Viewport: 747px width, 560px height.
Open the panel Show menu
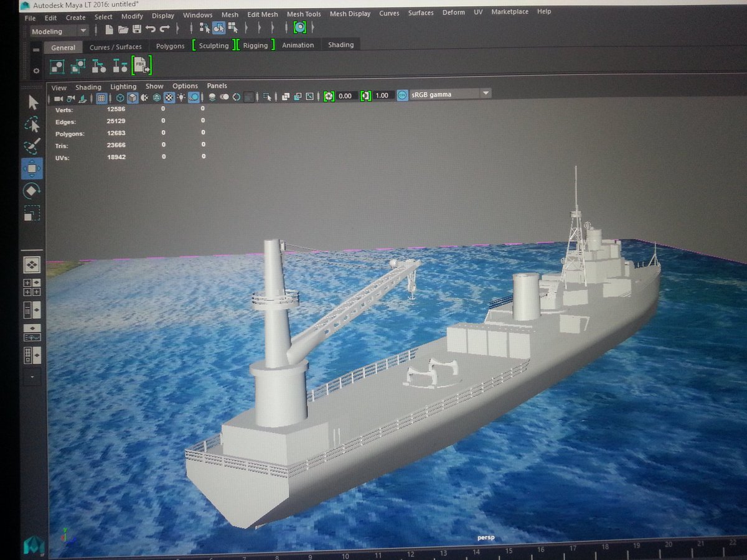pyautogui.click(x=154, y=86)
